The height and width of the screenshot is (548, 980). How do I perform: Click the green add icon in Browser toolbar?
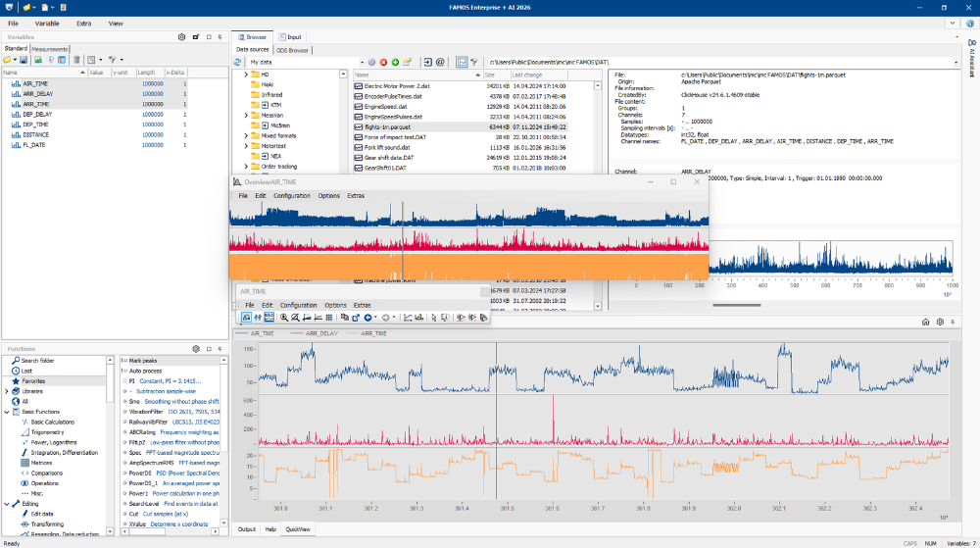395,62
